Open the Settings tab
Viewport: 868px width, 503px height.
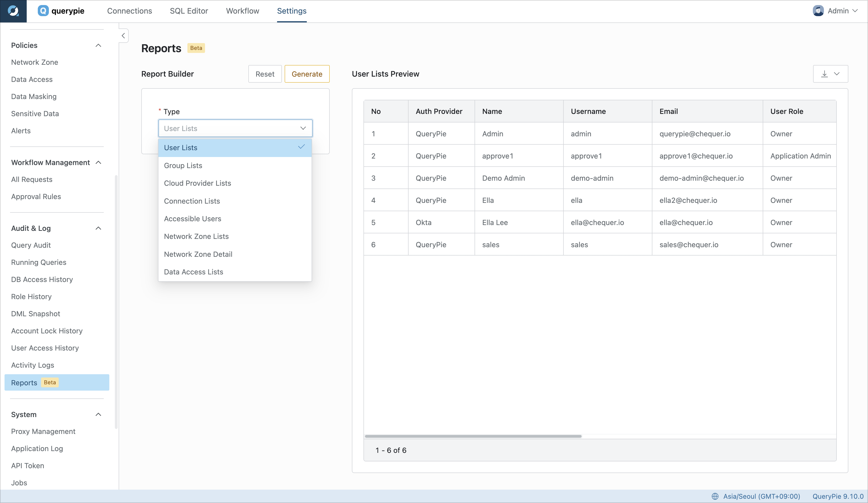[x=292, y=11]
